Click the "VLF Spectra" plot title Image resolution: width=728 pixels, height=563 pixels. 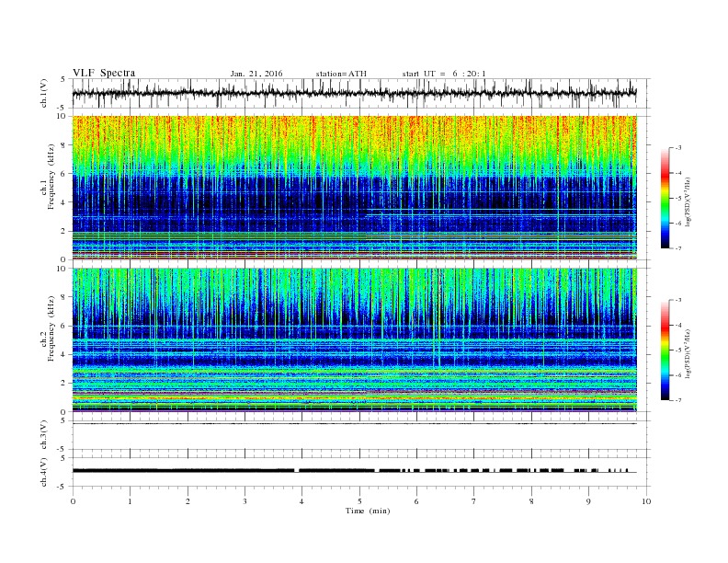tap(104, 73)
